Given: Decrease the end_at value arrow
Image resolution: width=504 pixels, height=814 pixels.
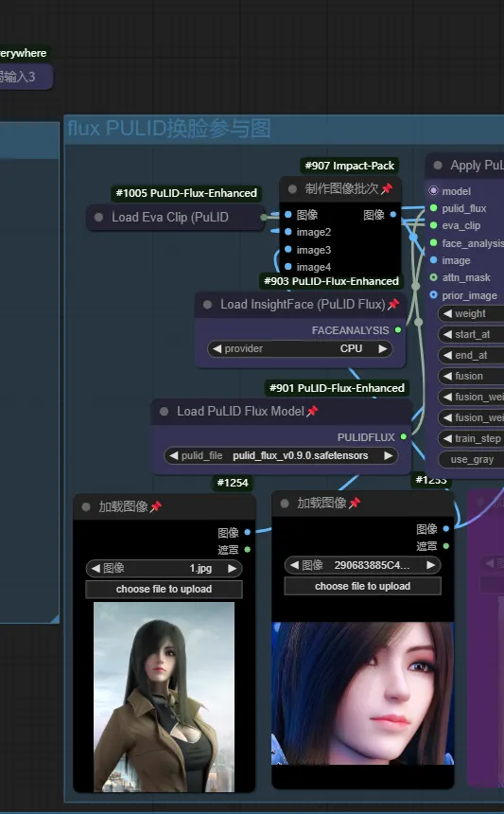Looking at the screenshot, I should pos(447,355).
